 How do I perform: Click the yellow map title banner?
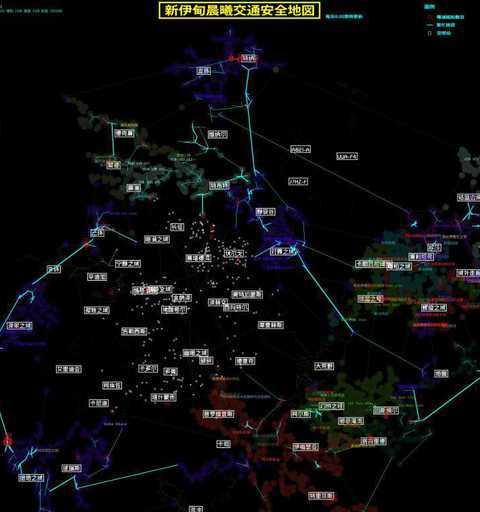pyautogui.click(x=239, y=11)
